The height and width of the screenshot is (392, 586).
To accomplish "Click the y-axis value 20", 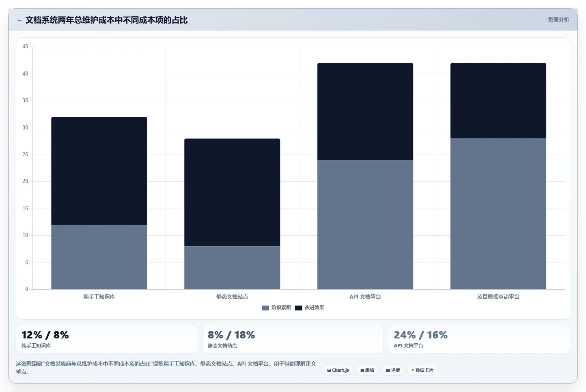I will [x=25, y=181].
